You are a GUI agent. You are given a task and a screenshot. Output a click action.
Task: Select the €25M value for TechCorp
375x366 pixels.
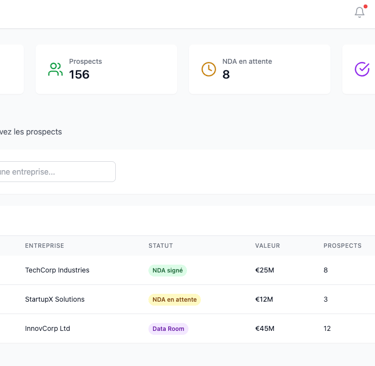click(265, 270)
